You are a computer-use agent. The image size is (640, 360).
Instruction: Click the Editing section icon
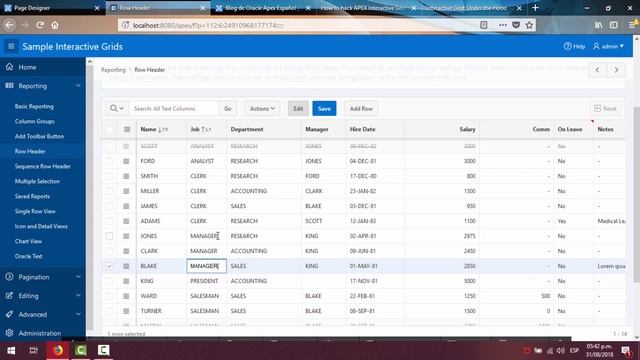tap(9, 296)
